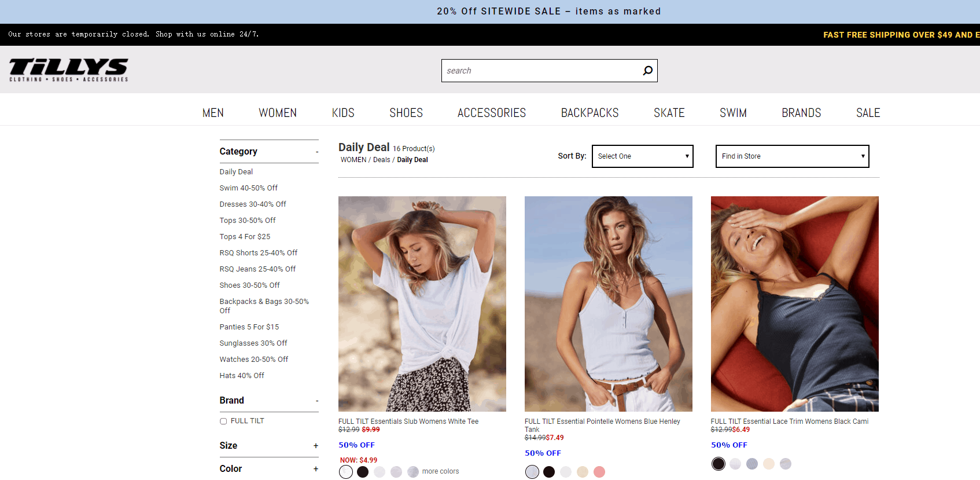Open the WOMEN menu

tap(278, 113)
